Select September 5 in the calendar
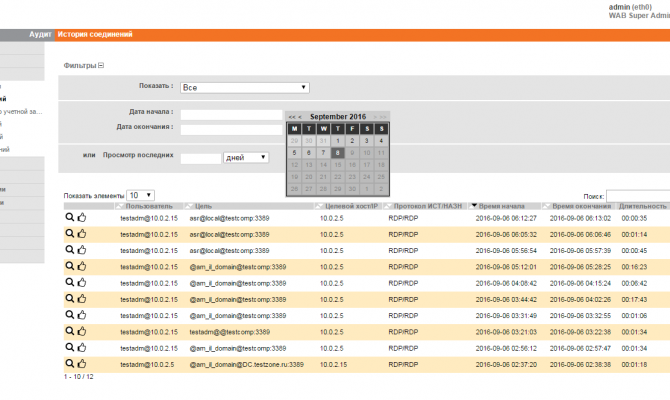The width and height of the screenshot is (670, 400). 294,153
